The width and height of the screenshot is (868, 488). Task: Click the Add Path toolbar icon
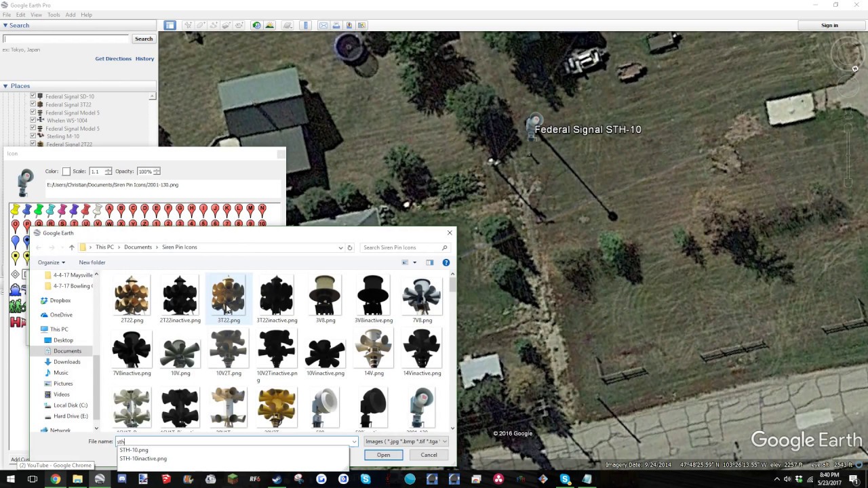click(x=214, y=25)
